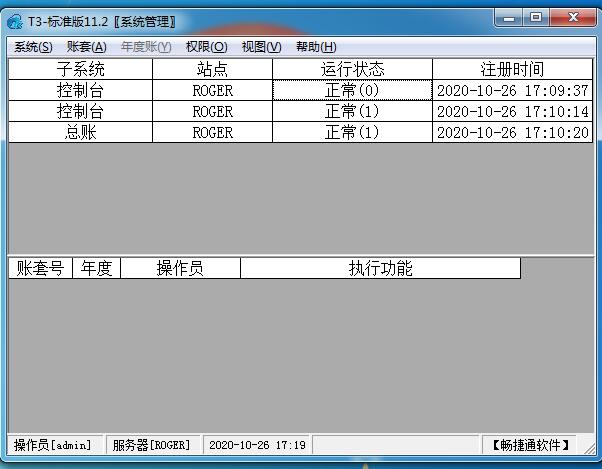Open the 视图(V) menu
This screenshot has width=602, height=469.
[x=261, y=47]
